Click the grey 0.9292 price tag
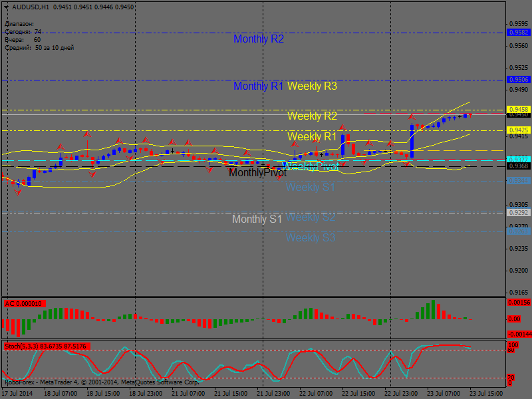This screenshot has width=532, height=399. pos(518,213)
